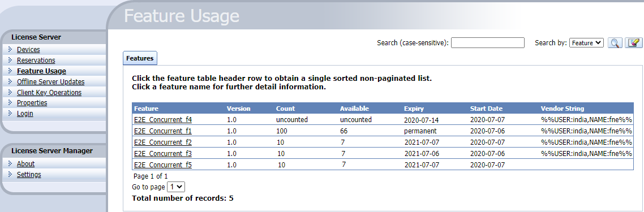Open feature E2E_Concurrent_f3 details
The width and height of the screenshot is (644, 212).
click(x=163, y=154)
